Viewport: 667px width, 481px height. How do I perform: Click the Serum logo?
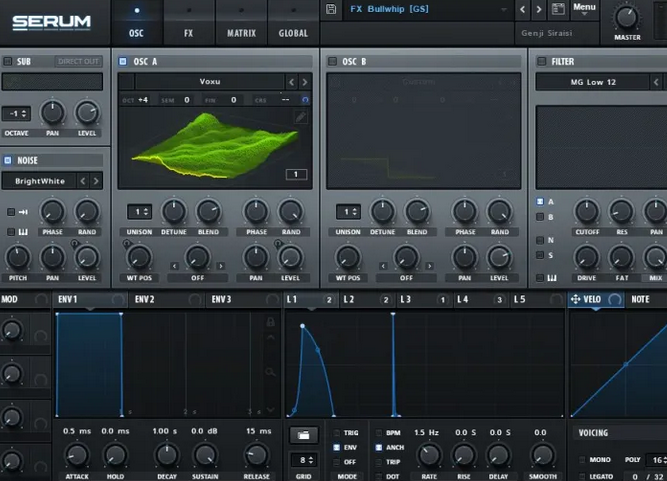51,22
